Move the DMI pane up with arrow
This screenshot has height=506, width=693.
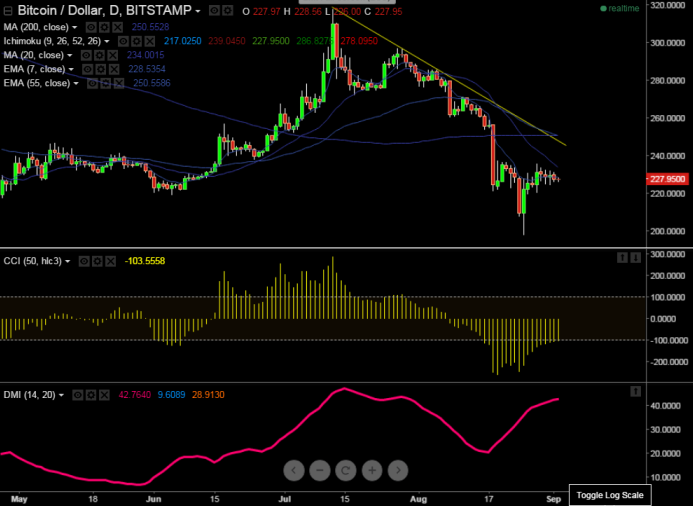tap(636, 391)
